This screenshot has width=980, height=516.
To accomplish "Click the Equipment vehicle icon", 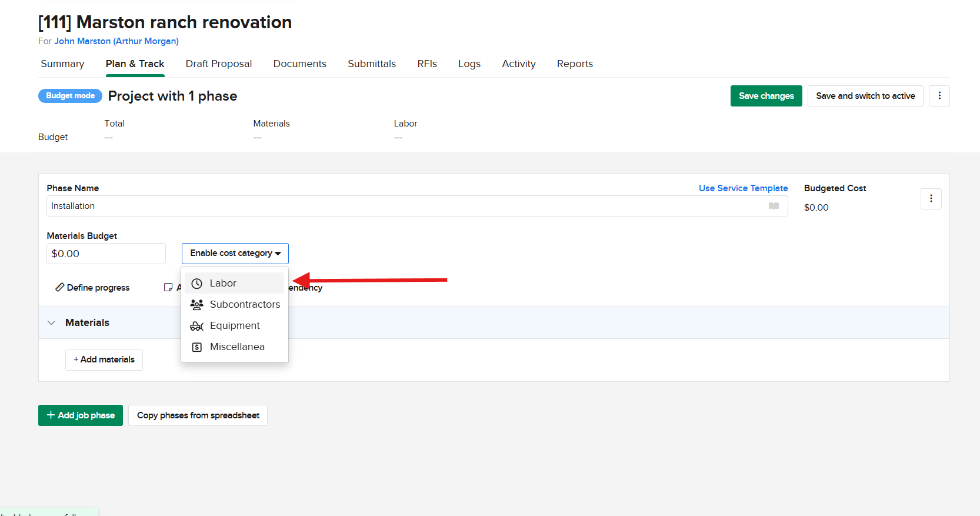I will point(197,326).
